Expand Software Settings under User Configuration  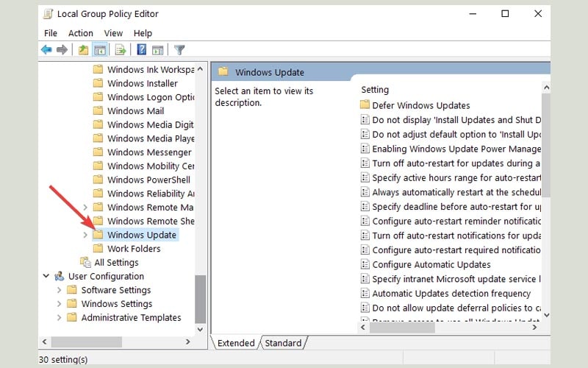[59, 290]
